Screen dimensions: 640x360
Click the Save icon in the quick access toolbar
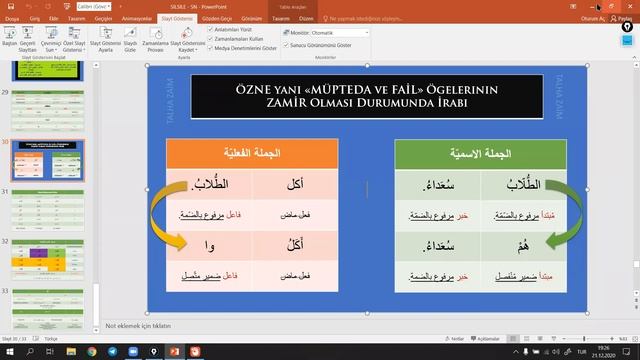point(11,7)
